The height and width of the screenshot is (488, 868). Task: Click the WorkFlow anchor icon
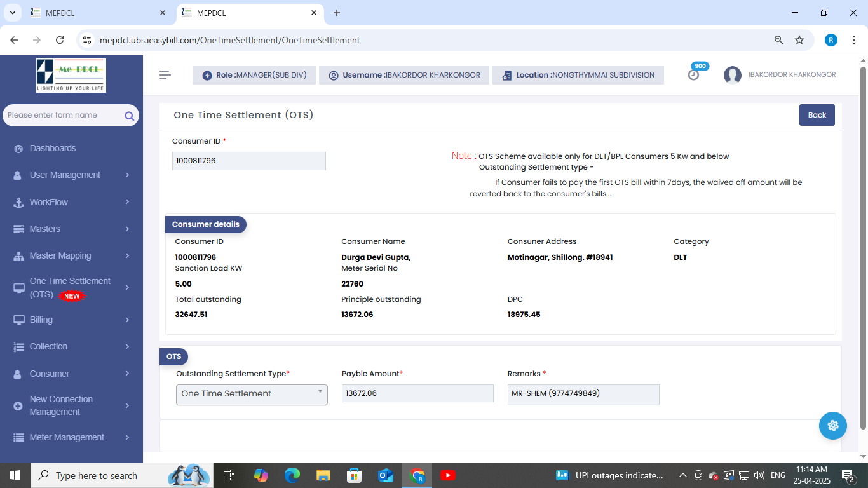click(18, 202)
